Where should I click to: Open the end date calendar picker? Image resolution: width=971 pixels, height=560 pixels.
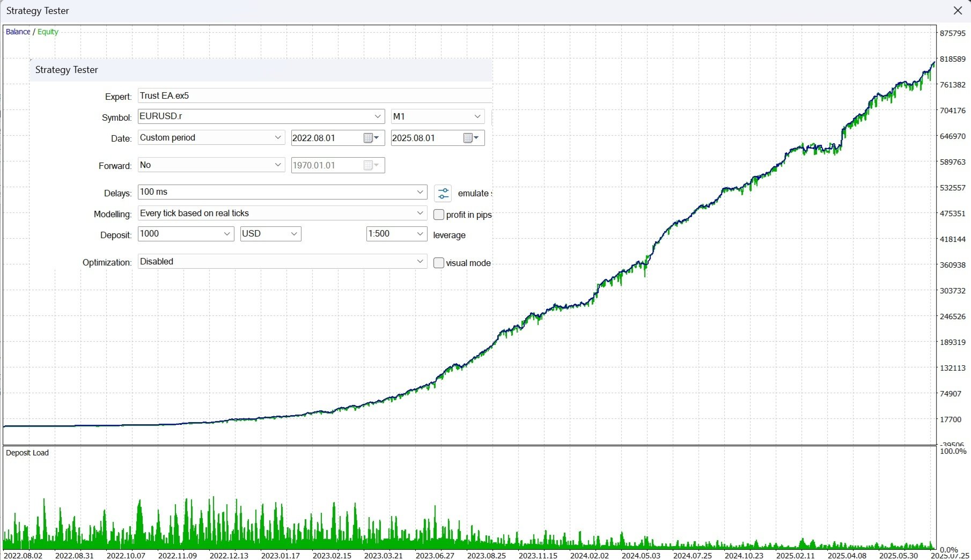(471, 138)
